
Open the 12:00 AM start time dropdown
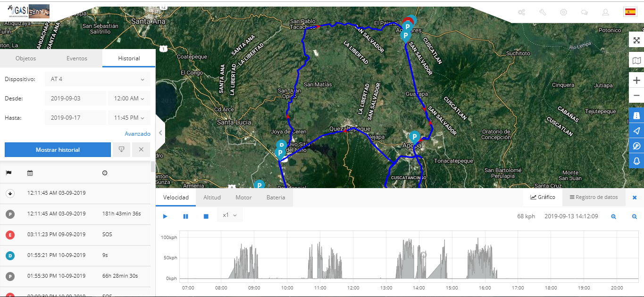[x=129, y=99]
